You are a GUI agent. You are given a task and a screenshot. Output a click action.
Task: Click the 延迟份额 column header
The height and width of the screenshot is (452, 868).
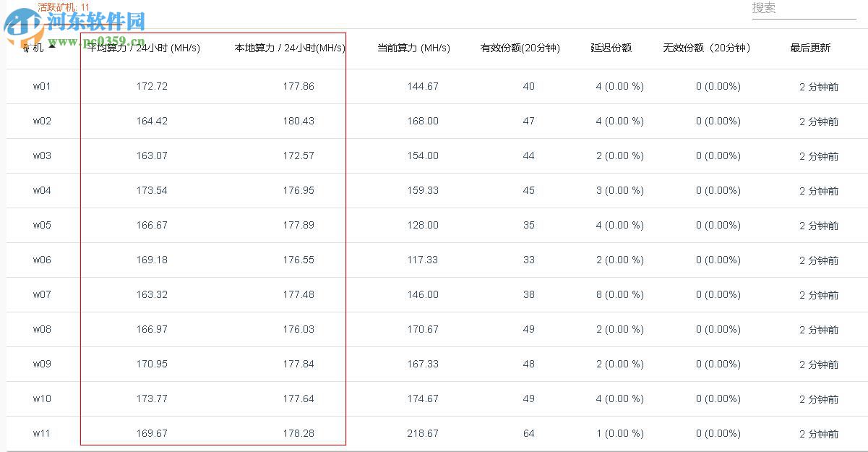coord(611,48)
